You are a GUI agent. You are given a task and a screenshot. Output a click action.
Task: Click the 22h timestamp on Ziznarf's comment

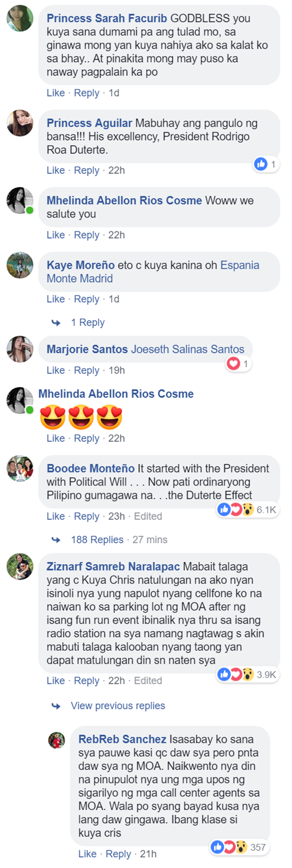[116, 681]
